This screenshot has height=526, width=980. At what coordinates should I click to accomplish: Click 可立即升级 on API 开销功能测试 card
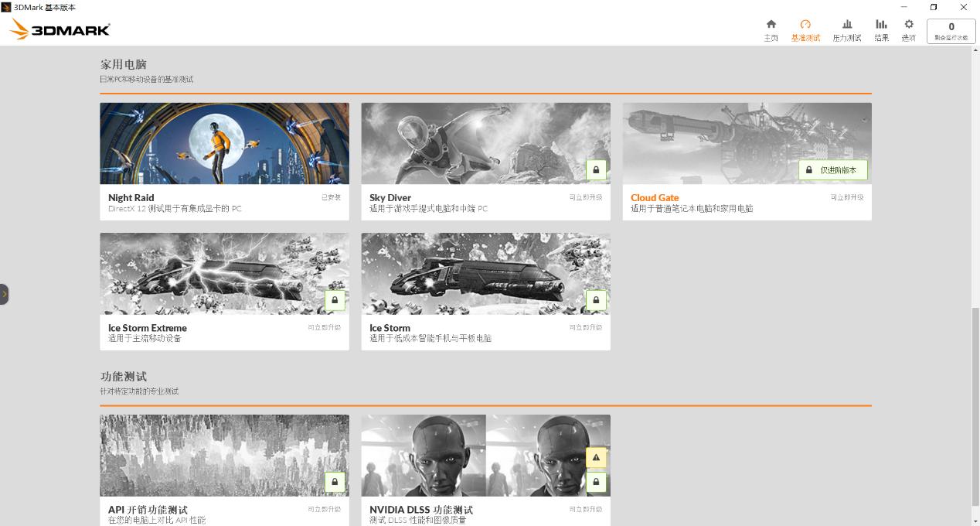click(x=325, y=509)
